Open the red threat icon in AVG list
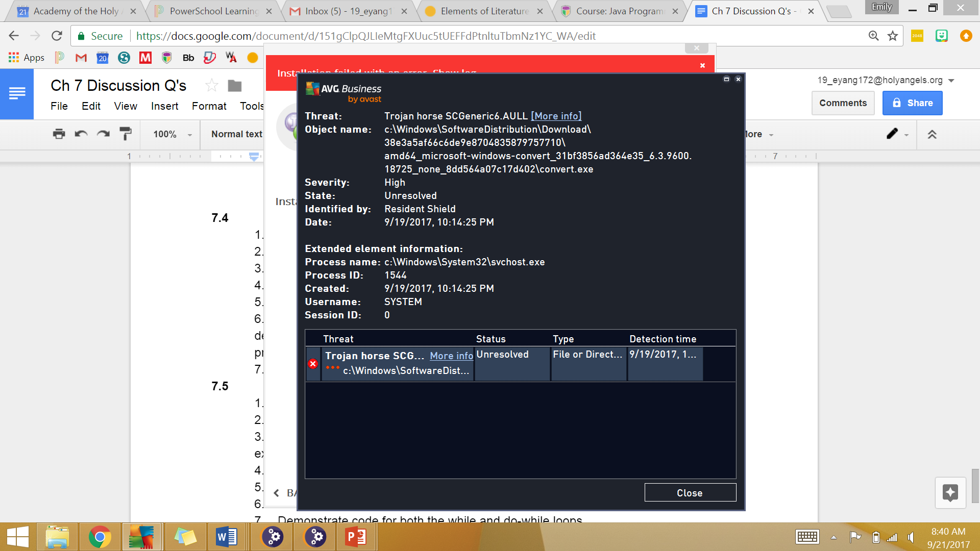Viewport: 980px width, 551px height. (313, 364)
